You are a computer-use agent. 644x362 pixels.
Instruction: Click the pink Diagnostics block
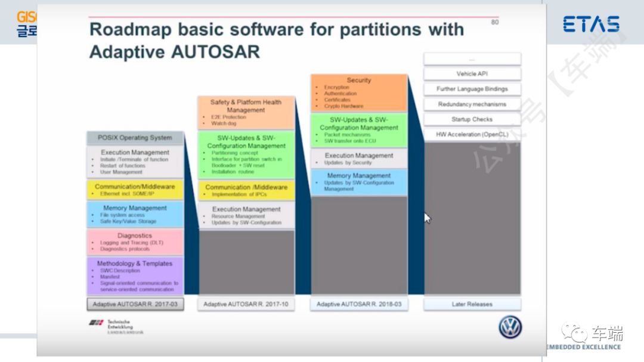click(x=135, y=242)
